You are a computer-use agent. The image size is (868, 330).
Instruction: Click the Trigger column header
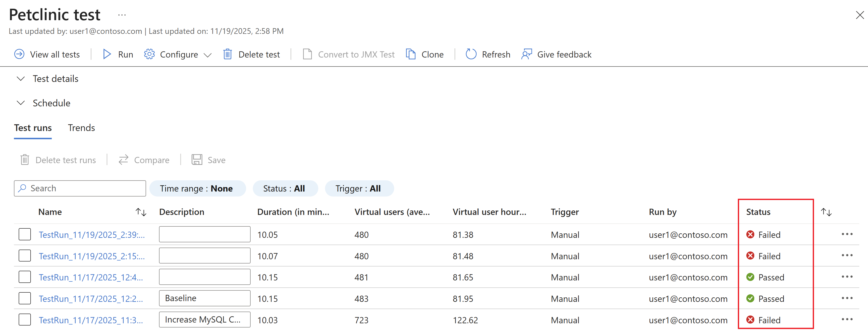click(565, 212)
